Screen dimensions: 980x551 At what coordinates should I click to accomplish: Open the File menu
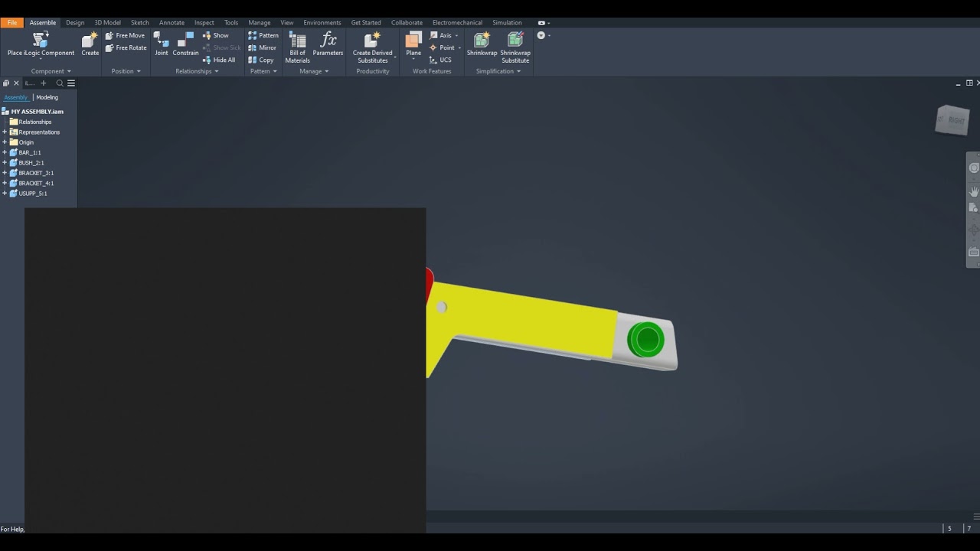pyautogui.click(x=11, y=23)
